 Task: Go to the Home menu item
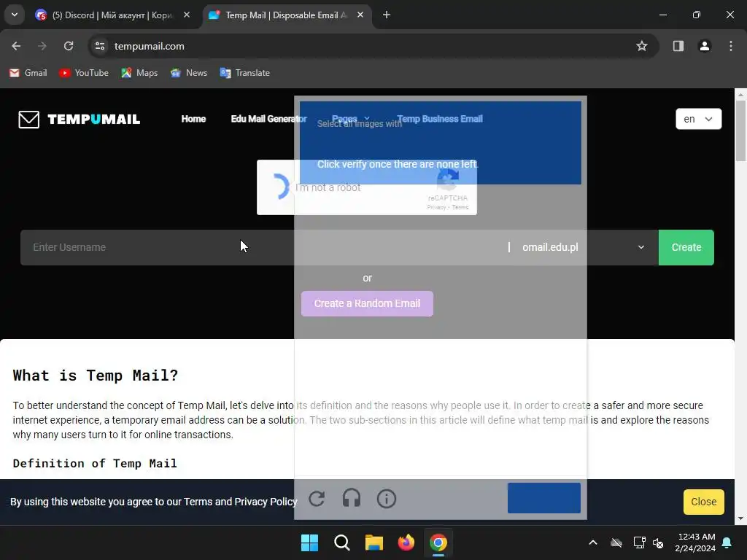(193, 119)
